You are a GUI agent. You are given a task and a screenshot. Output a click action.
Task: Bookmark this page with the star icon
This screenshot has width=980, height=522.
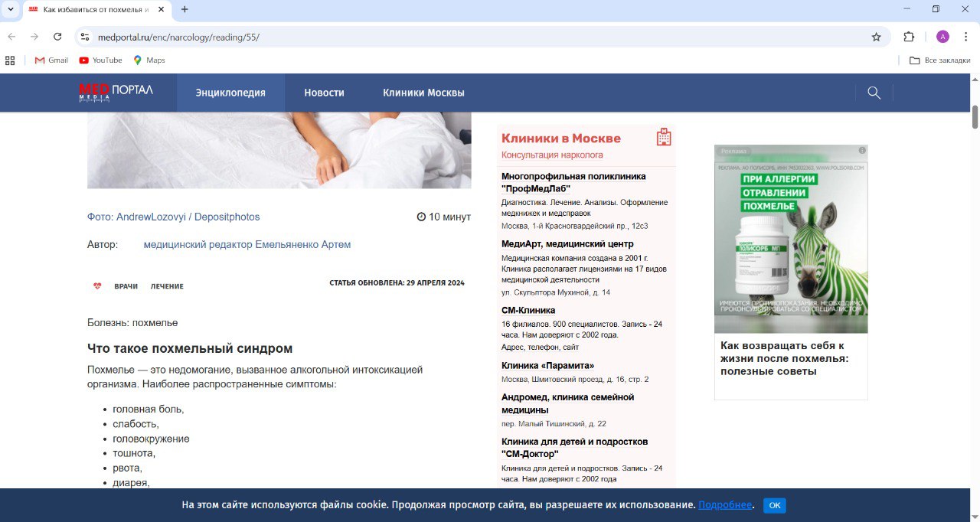pos(876,37)
